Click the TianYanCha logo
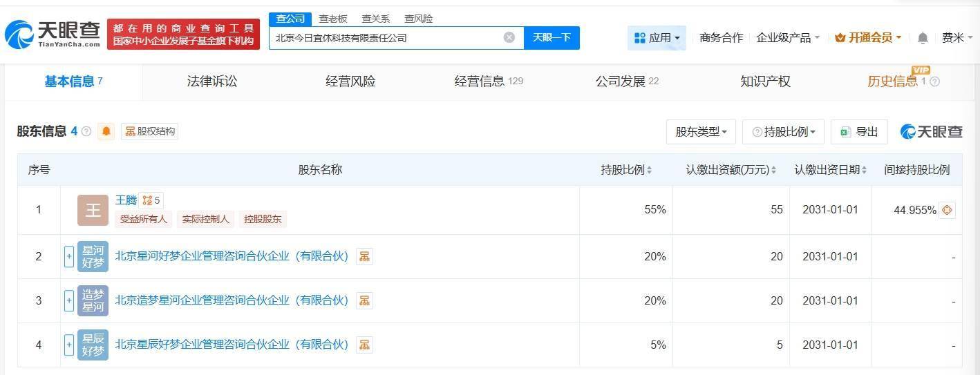The height and width of the screenshot is (375, 980). 52,34
